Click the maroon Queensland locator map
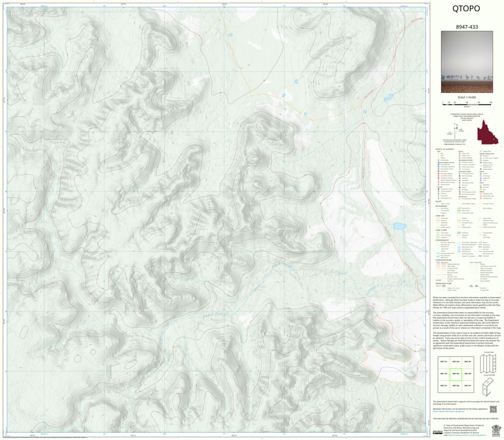The image size is (504, 440). 488,132
